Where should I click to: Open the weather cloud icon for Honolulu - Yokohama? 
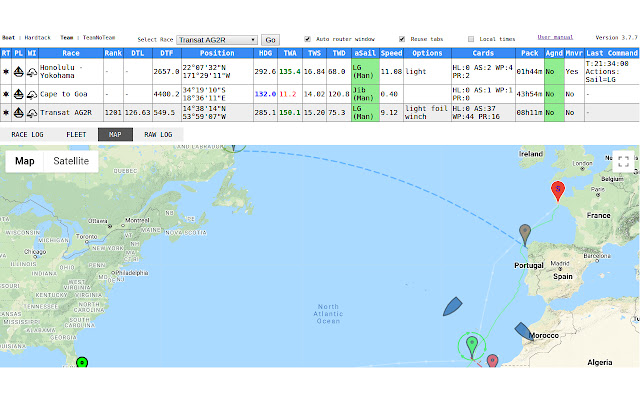coord(32,72)
